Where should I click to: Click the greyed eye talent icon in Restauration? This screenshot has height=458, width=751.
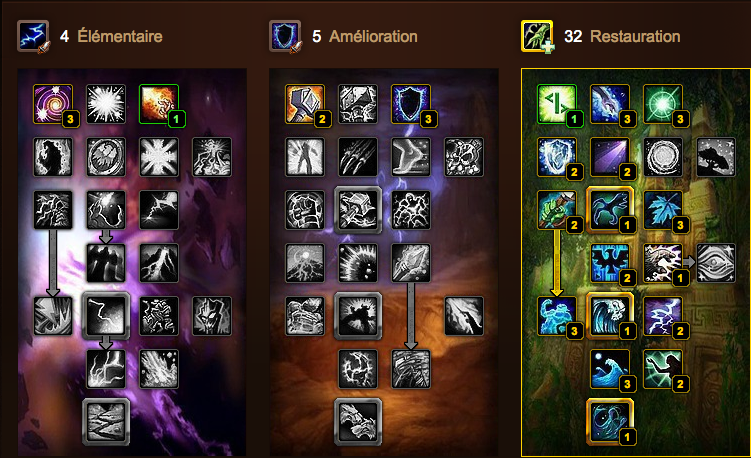[x=716, y=263]
